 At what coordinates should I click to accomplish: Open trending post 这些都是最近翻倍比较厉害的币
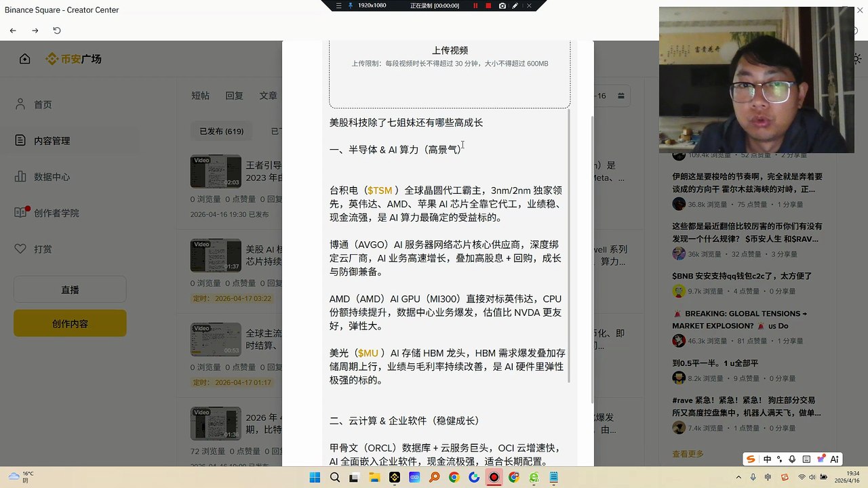click(747, 232)
